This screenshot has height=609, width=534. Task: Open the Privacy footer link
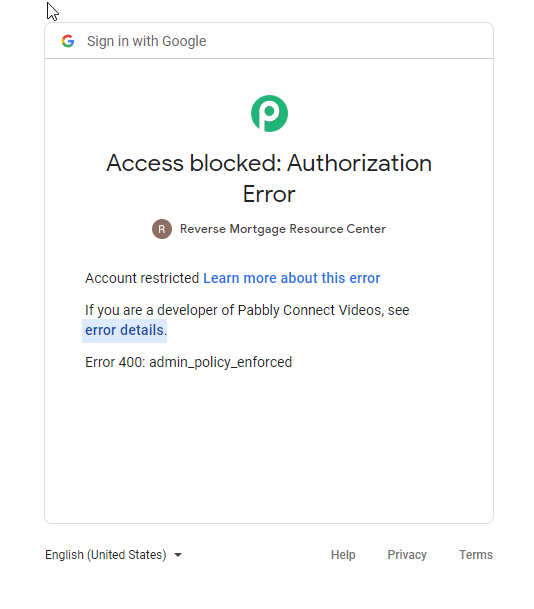point(407,555)
